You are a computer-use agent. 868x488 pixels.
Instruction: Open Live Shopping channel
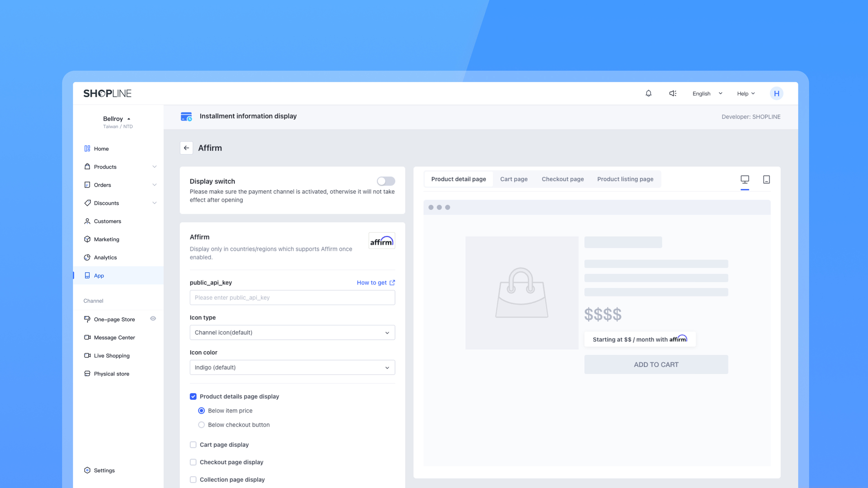point(112,356)
